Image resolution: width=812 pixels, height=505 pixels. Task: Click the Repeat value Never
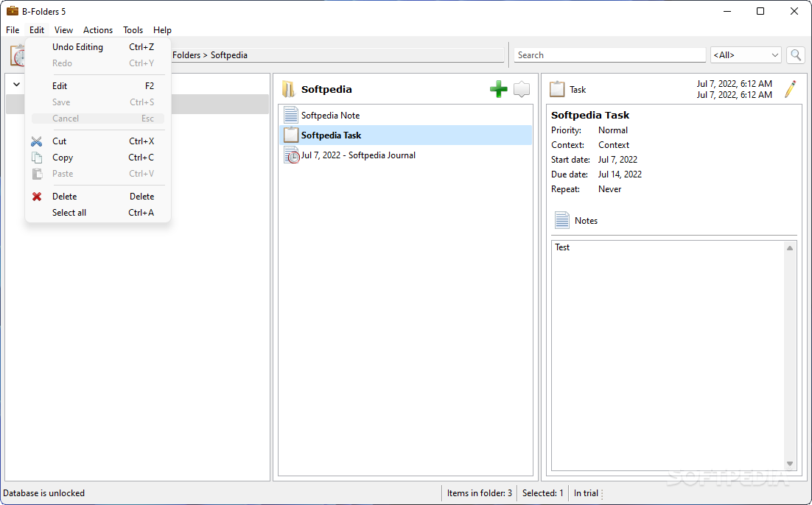click(x=609, y=189)
